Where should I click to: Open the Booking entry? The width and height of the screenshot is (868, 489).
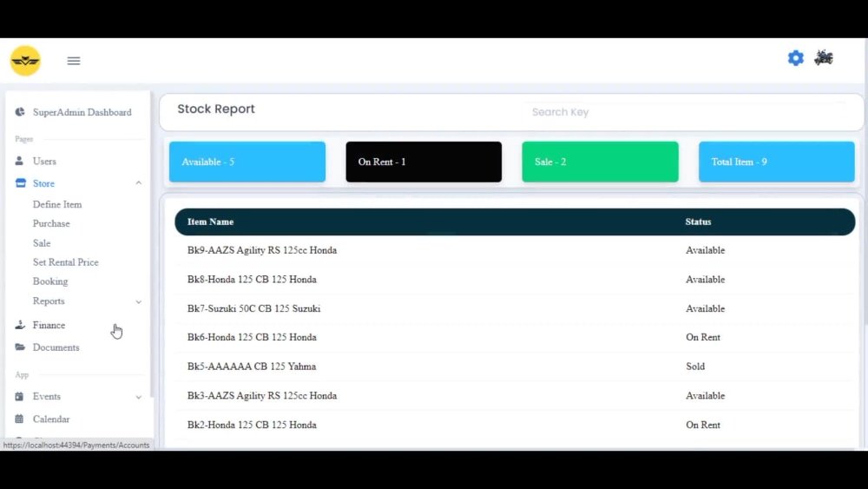[x=50, y=281]
